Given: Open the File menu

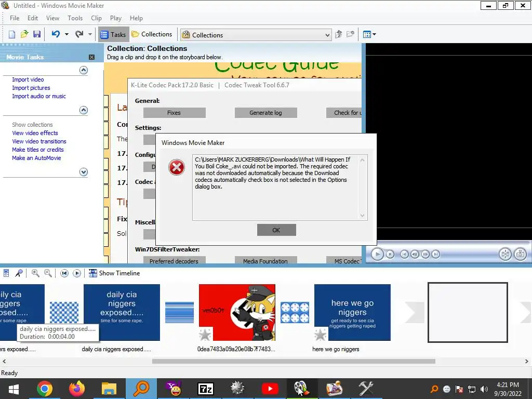Looking at the screenshot, I should pos(15,18).
